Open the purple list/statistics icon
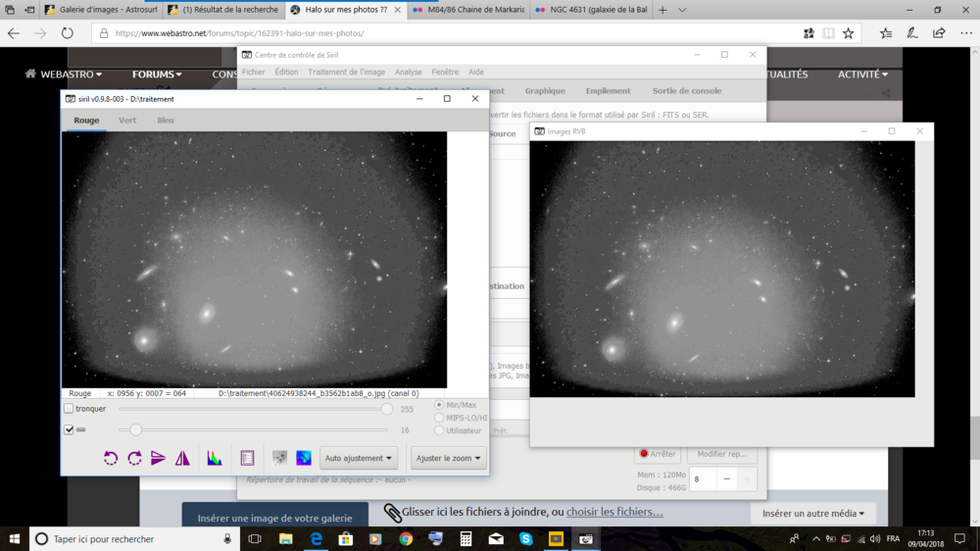The height and width of the screenshot is (551, 980). tap(248, 458)
